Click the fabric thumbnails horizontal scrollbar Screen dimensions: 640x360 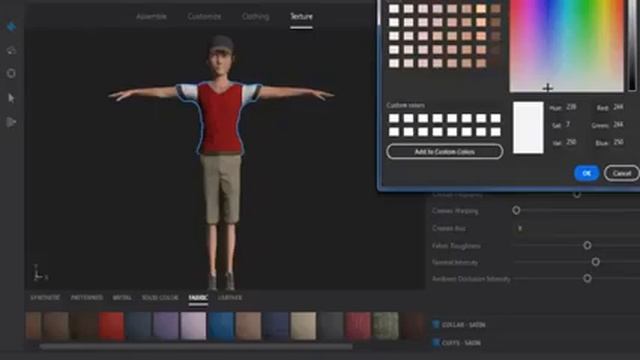click(x=196, y=347)
